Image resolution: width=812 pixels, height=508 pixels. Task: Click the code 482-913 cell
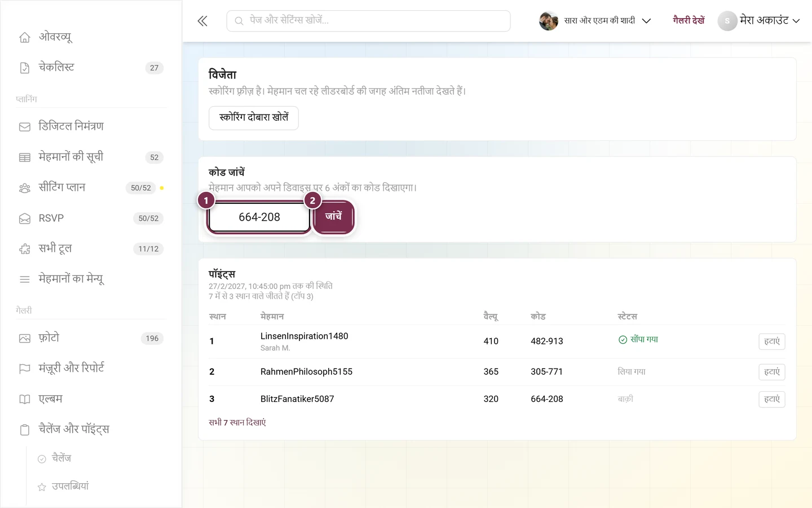(x=547, y=341)
